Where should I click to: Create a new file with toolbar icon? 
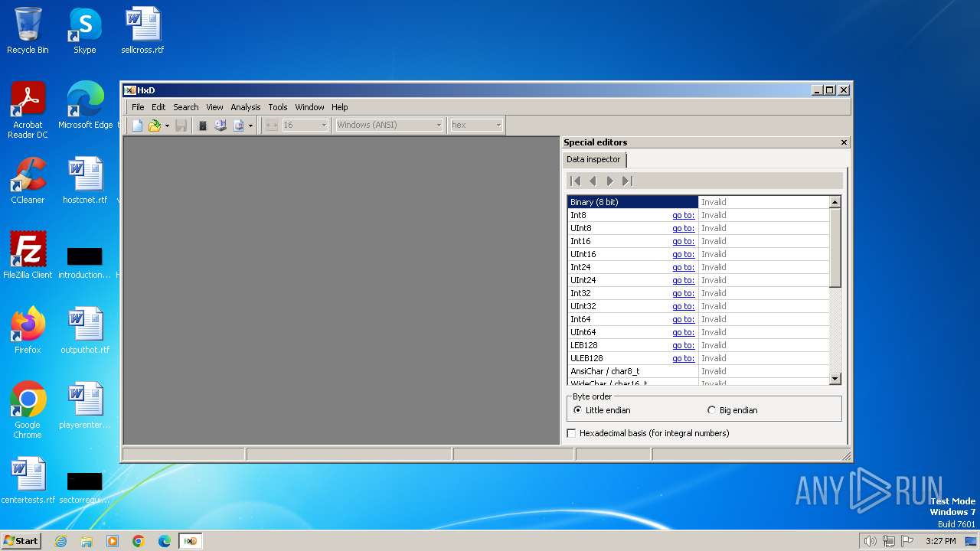point(137,126)
